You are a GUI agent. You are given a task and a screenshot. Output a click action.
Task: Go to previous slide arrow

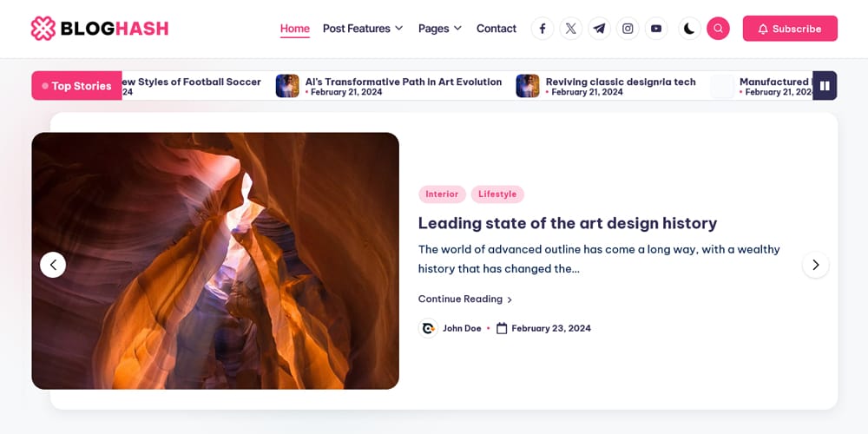[53, 265]
